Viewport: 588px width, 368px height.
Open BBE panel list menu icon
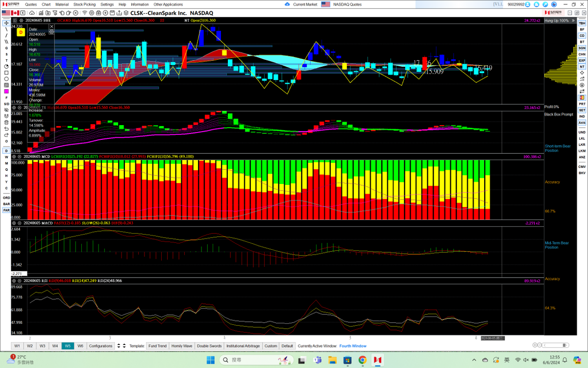[15, 20]
